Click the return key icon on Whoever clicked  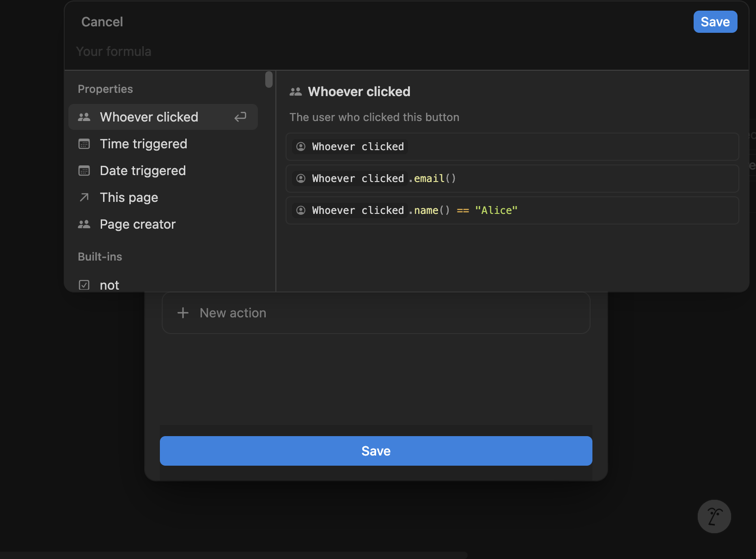(240, 117)
